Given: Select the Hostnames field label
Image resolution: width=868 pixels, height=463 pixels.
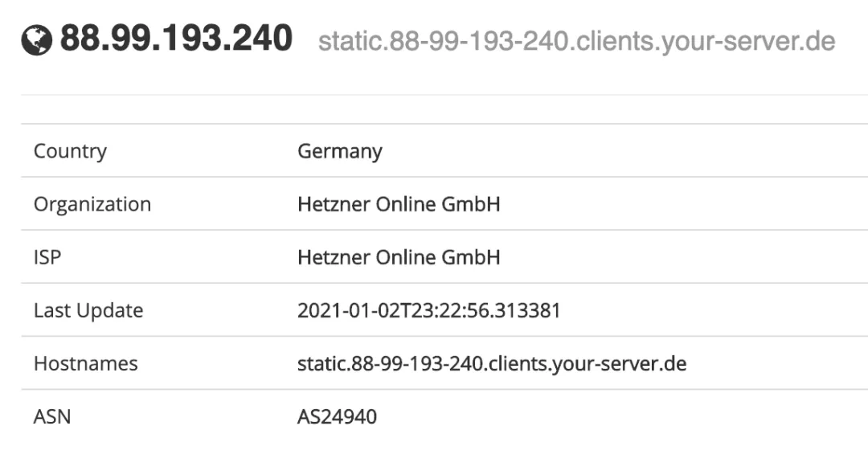Looking at the screenshot, I should [x=86, y=363].
